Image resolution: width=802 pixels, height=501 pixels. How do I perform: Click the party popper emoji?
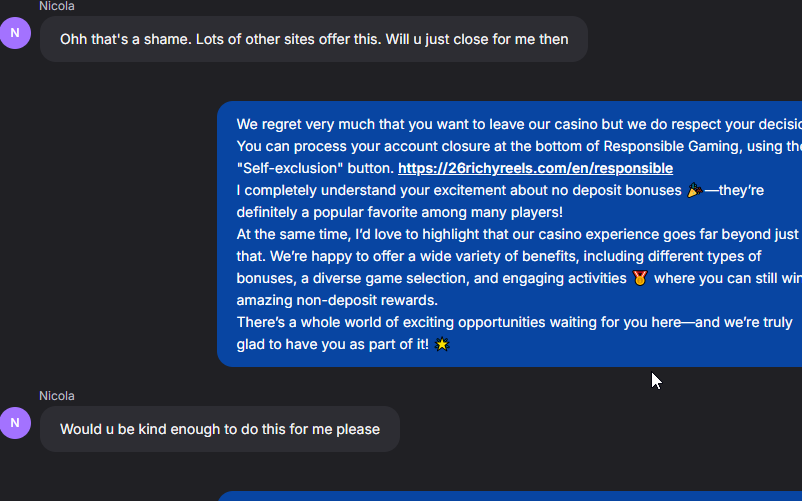[x=695, y=190]
